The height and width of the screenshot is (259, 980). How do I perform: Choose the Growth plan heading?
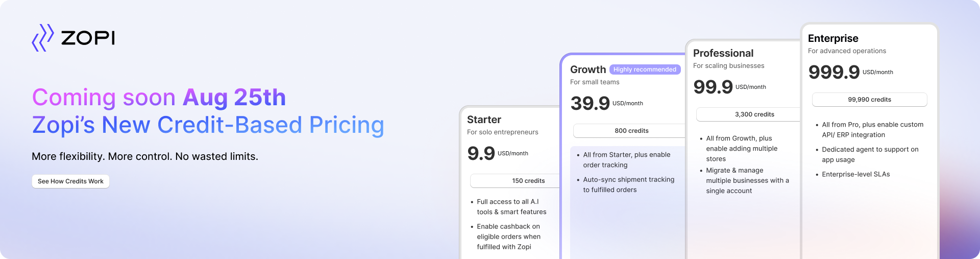(x=588, y=69)
